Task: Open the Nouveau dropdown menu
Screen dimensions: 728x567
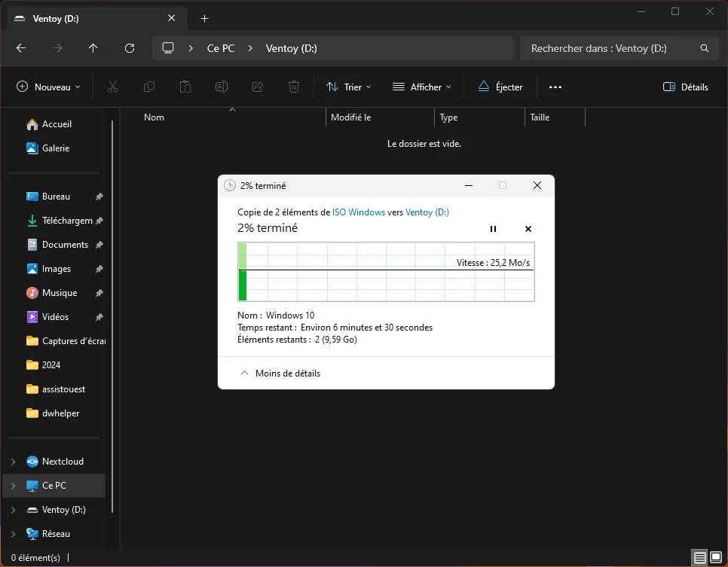Action: 48,87
